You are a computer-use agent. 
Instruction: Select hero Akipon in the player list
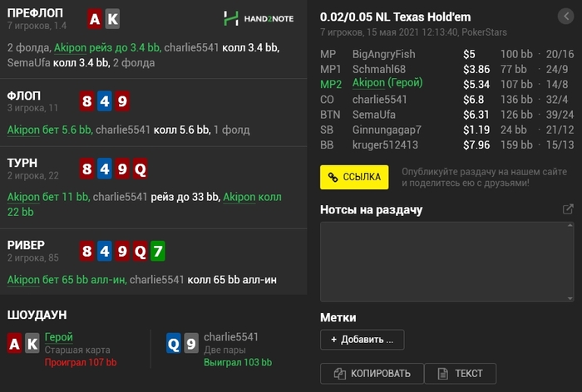pos(387,84)
